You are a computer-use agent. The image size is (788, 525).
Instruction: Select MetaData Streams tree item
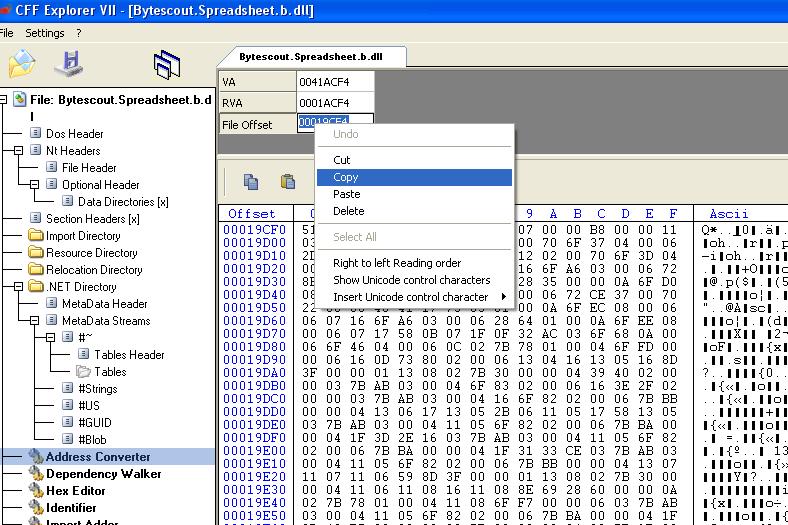tap(106, 321)
